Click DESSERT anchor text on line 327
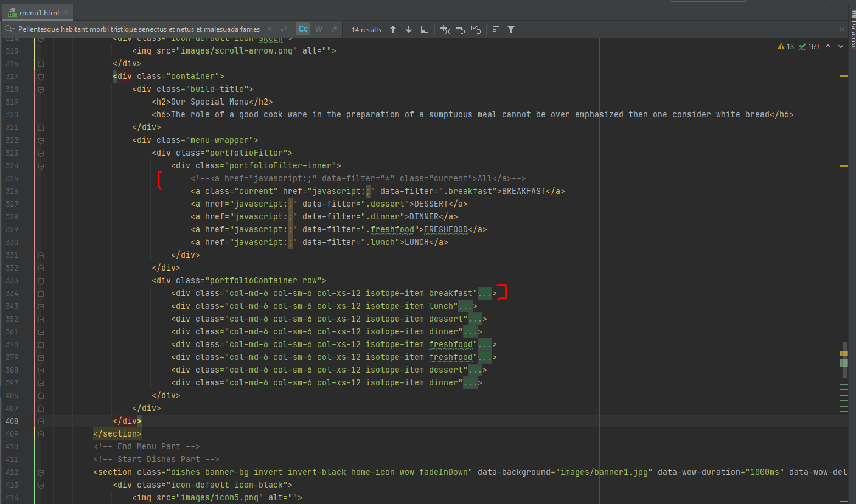The width and height of the screenshot is (856, 504). coord(431,204)
